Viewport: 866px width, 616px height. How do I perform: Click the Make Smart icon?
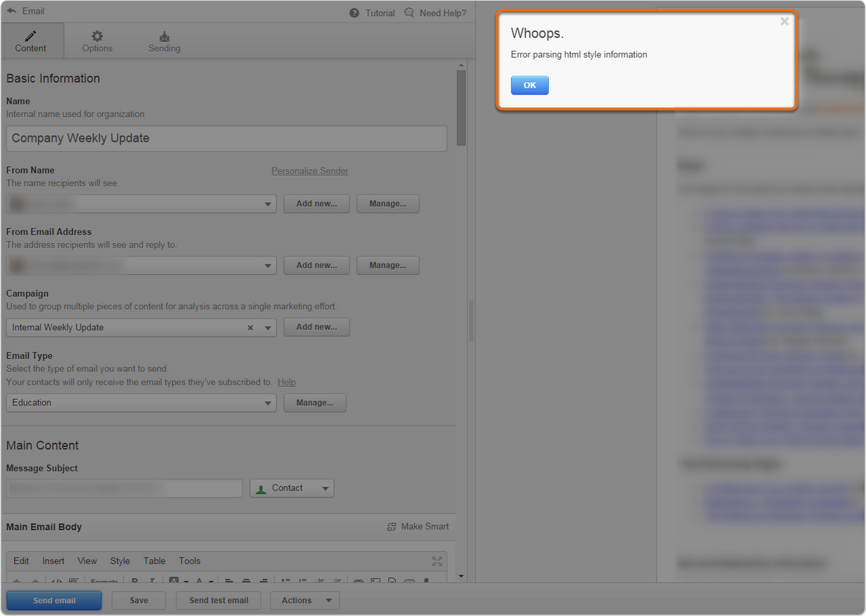392,526
